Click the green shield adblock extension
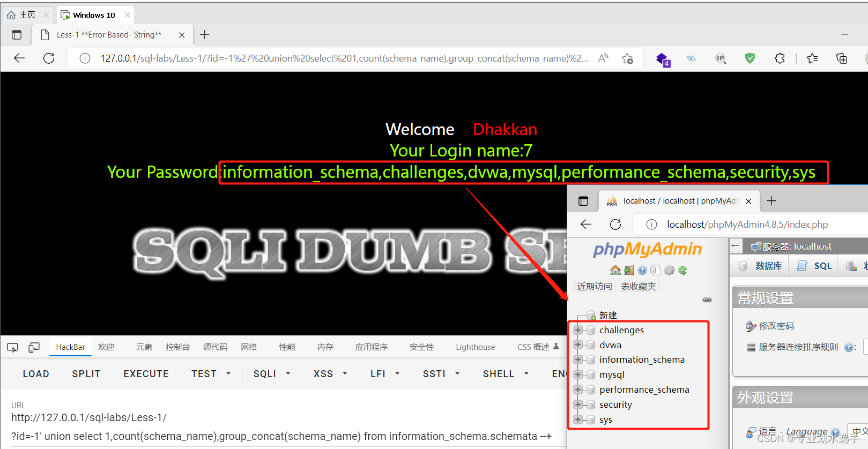The width and height of the screenshot is (868, 449). point(750,58)
